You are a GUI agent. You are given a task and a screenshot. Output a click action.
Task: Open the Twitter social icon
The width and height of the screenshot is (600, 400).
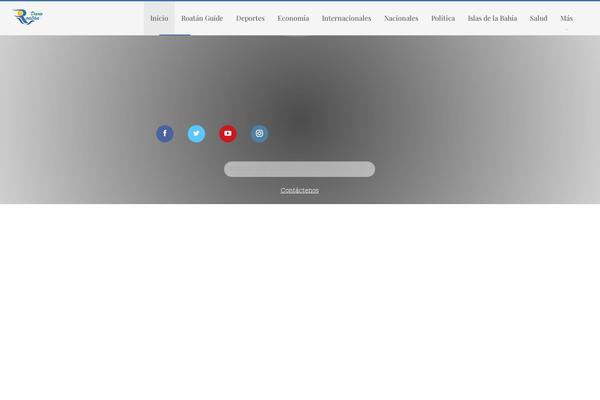(196, 134)
